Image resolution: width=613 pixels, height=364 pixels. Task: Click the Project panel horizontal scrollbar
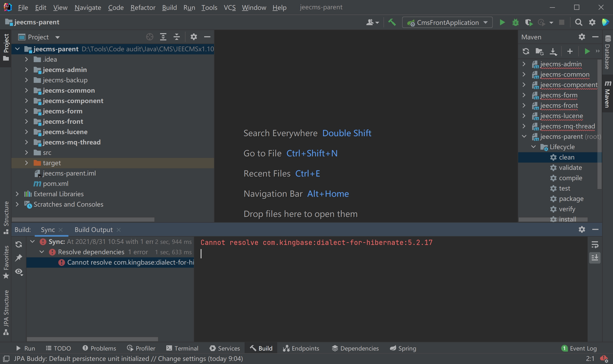(x=83, y=220)
